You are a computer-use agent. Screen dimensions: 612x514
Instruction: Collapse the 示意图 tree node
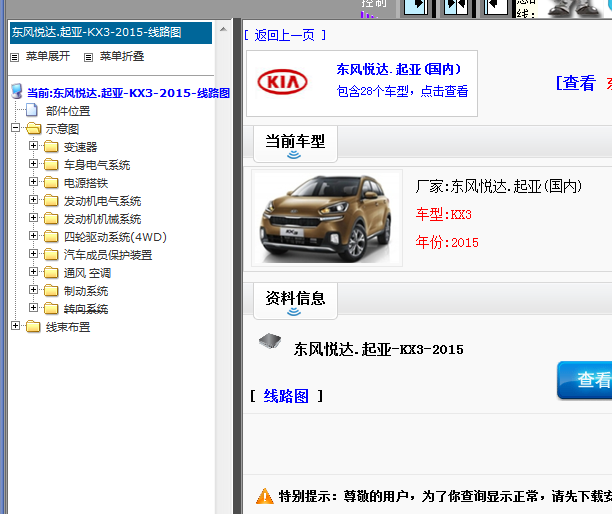tap(16, 128)
